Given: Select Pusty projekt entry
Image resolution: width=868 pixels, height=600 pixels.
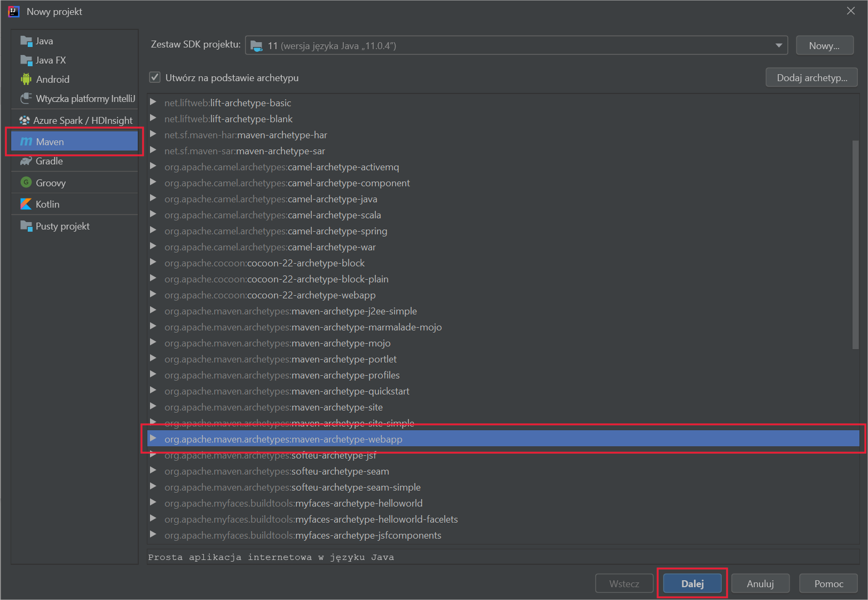Looking at the screenshot, I should point(74,226).
